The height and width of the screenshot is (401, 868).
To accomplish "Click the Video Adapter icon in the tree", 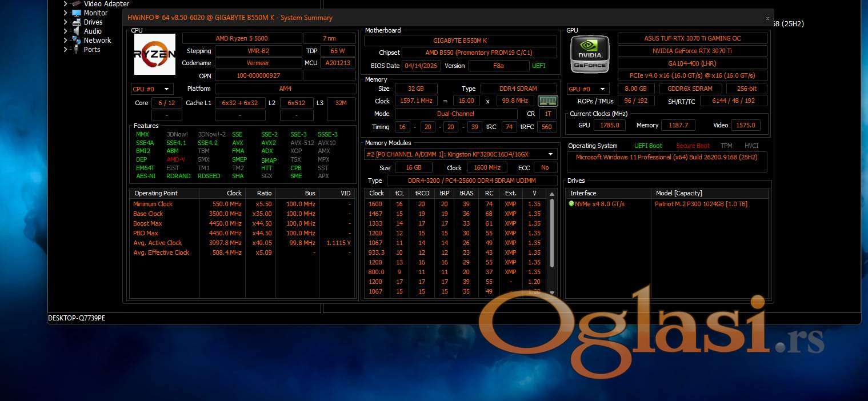I will coord(77,3).
